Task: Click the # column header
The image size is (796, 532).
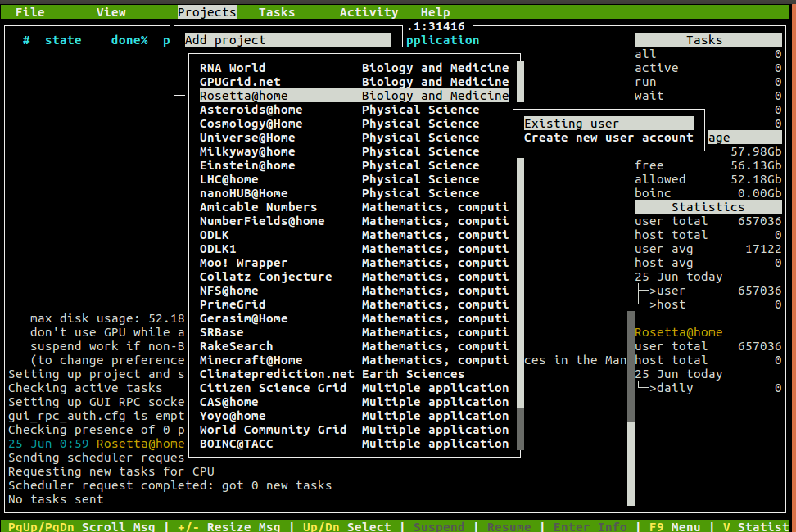Action: point(26,40)
